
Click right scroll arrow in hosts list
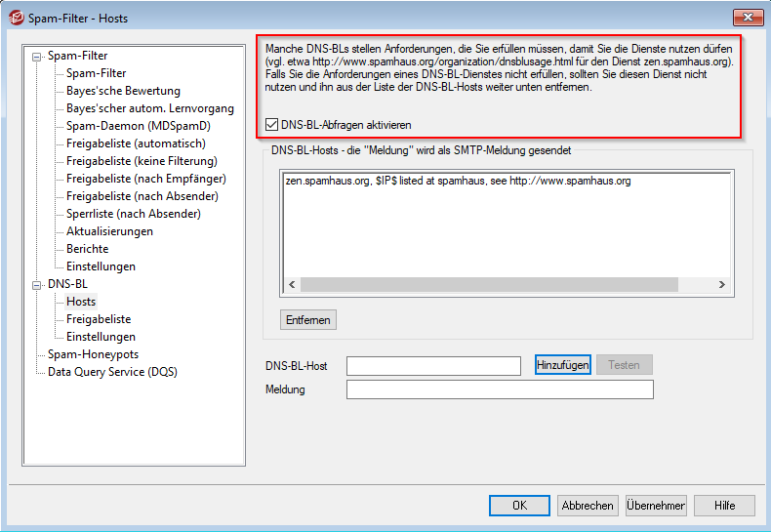click(x=722, y=285)
